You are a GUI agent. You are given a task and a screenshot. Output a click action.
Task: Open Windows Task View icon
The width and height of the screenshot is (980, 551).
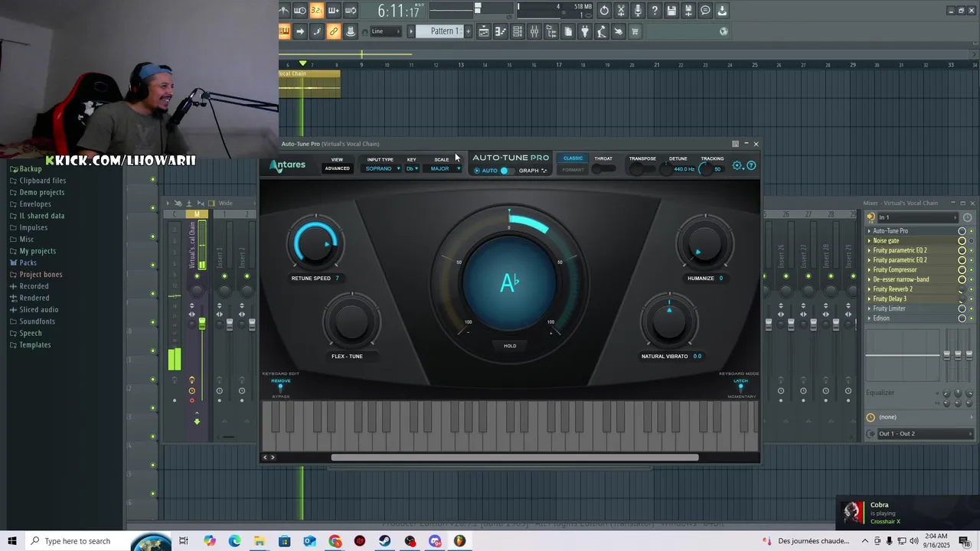point(184,541)
